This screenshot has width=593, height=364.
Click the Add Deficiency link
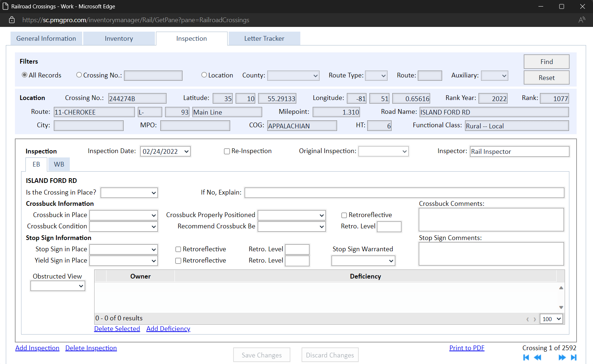(168, 329)
